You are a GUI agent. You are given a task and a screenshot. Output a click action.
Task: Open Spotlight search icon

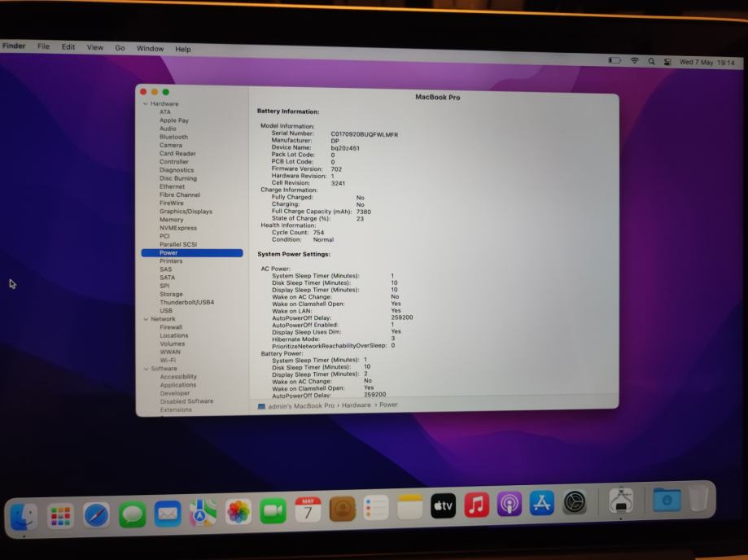tap(651, 61)
